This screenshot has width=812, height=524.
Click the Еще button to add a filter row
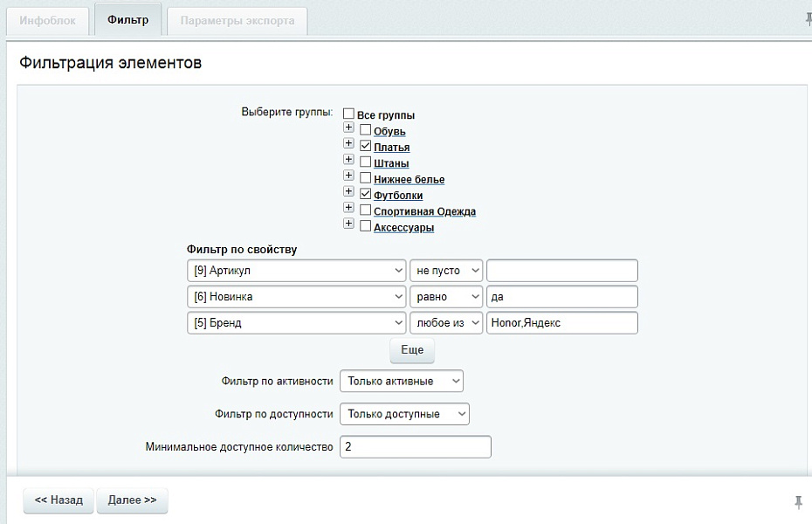410,350
